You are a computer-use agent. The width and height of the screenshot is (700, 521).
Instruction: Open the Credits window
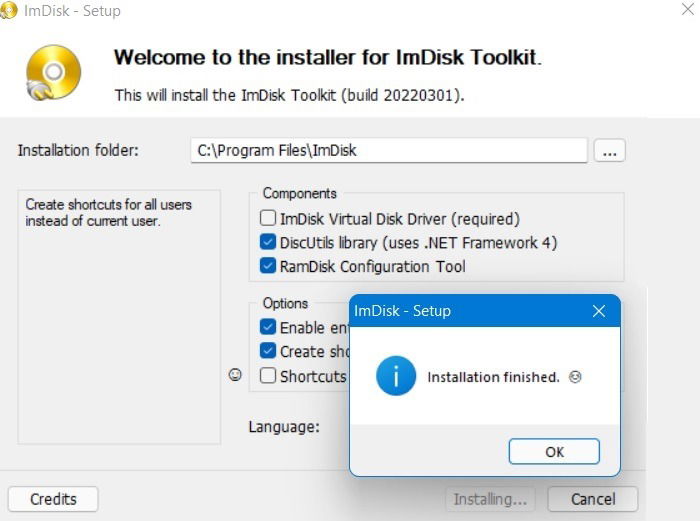pos(53,499)
